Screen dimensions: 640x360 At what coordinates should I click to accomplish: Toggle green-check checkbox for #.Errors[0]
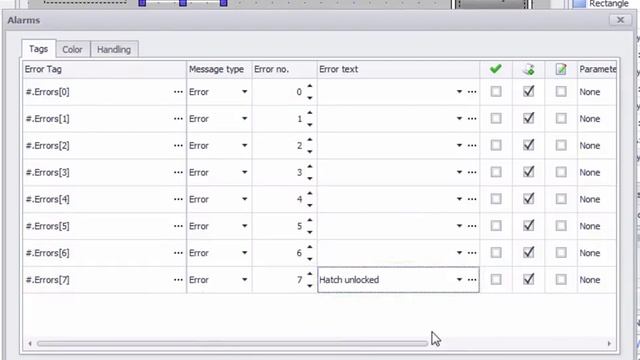click(x=496, y=91)
